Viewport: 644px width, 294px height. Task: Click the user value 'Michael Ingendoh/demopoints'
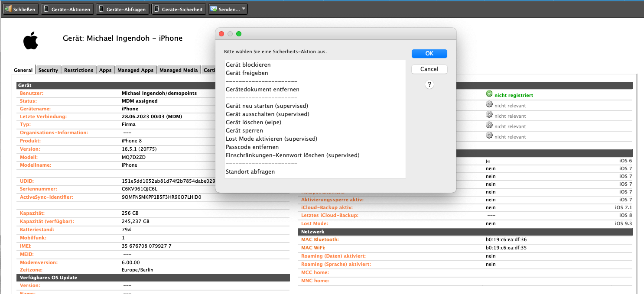(159, 93)
